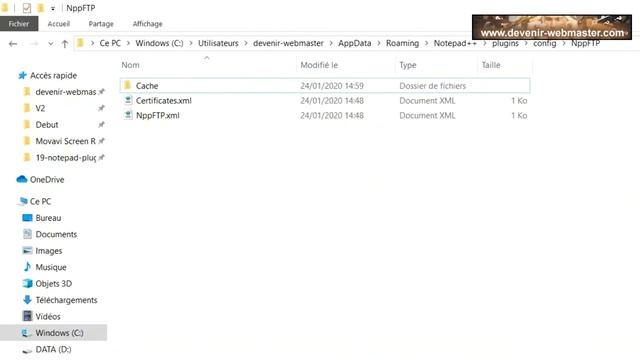Open the V2 pinned folder
This screenshot has height=360, width=640.
40,108
